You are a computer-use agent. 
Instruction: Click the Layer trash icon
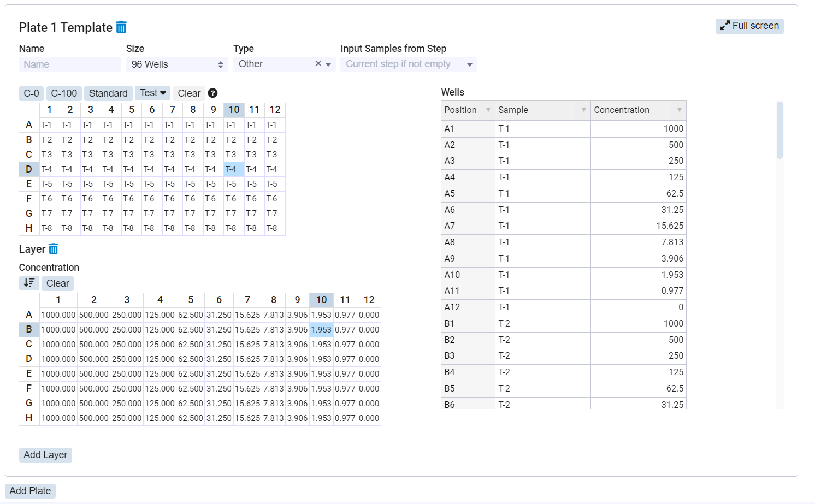54,250
